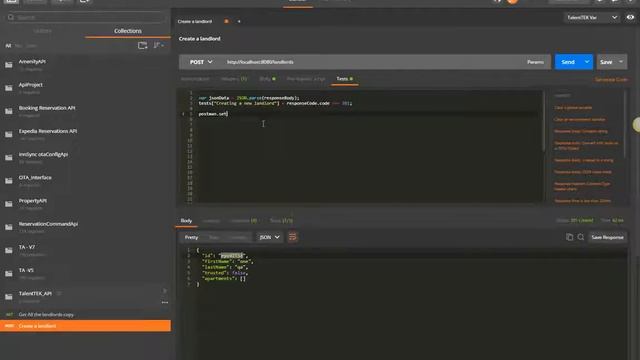640x360 pixels.
Task: Open the Authorization request tab
Action: (x=195, y=79)
